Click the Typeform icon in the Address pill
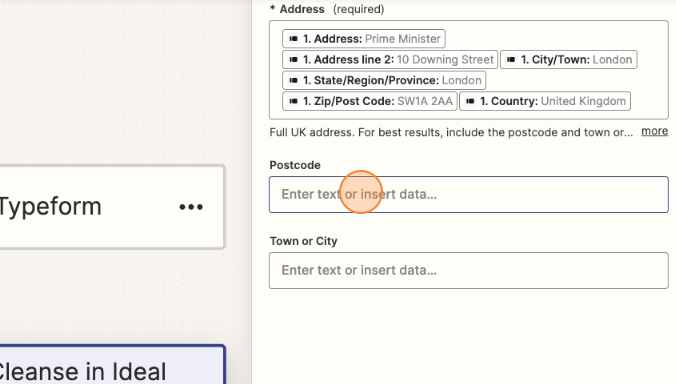The height and width of the screenshot is (385, 676). (x=293, y=39)
